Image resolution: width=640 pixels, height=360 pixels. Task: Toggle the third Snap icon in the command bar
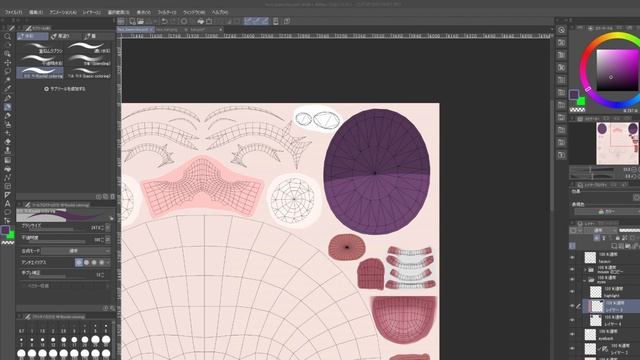point(265,21)
